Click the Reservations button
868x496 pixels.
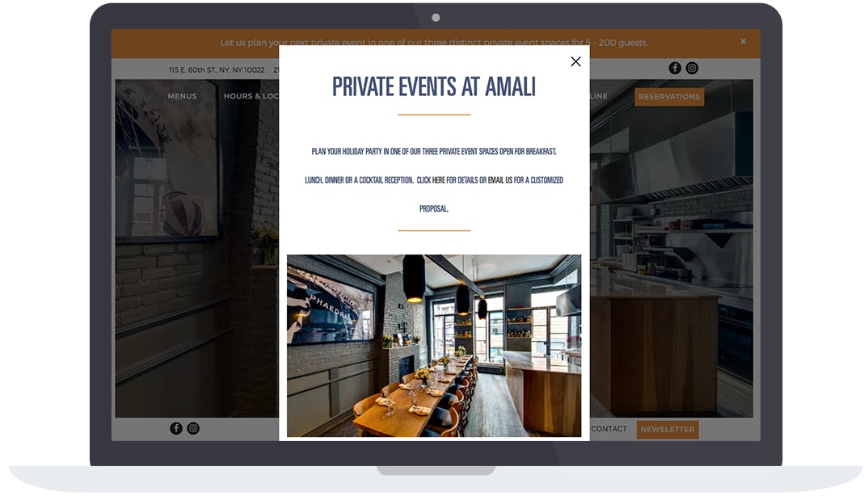[x=669, y=96]
